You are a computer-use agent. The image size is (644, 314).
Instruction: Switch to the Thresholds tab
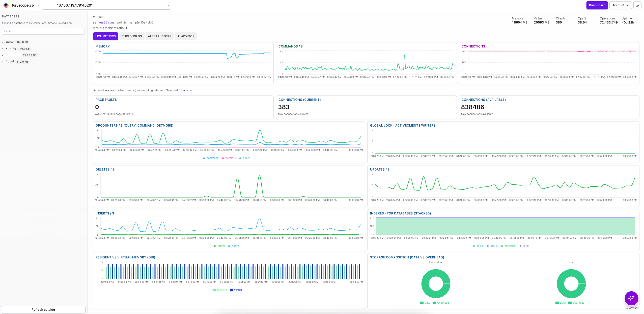click(132, 36)
